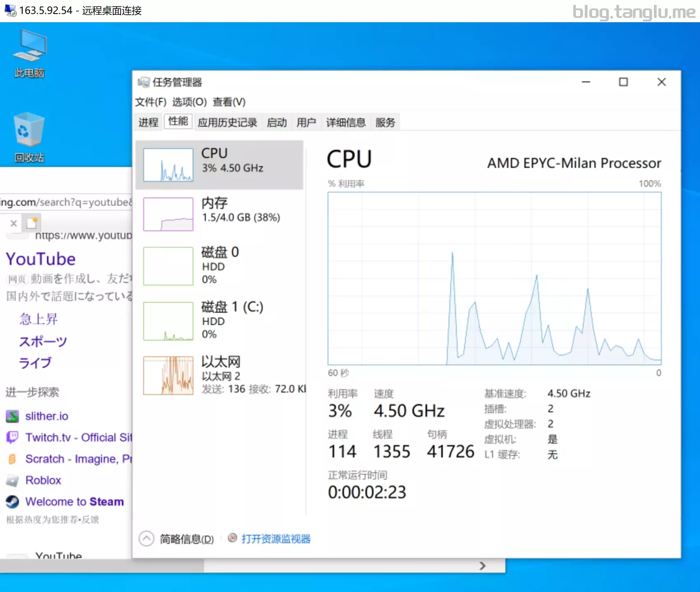Open the 急上昇 link
The image size is (700, 592).
coord(38,319)
